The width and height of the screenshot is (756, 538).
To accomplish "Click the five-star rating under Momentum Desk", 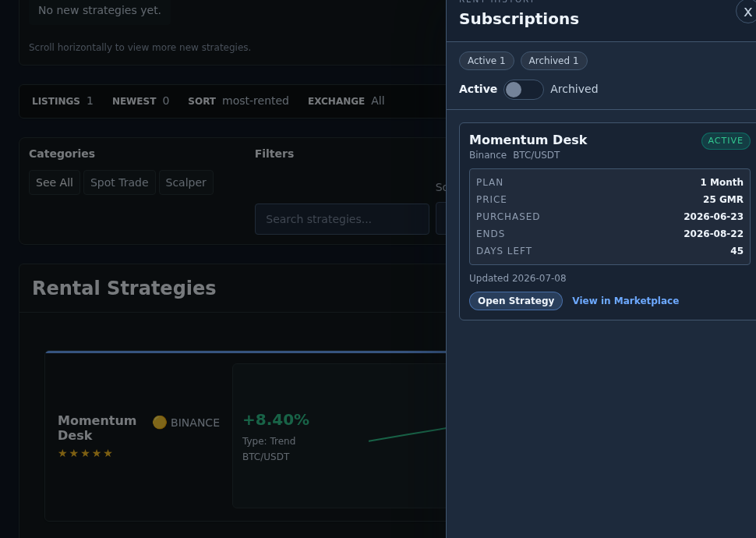I will point(85,454).
